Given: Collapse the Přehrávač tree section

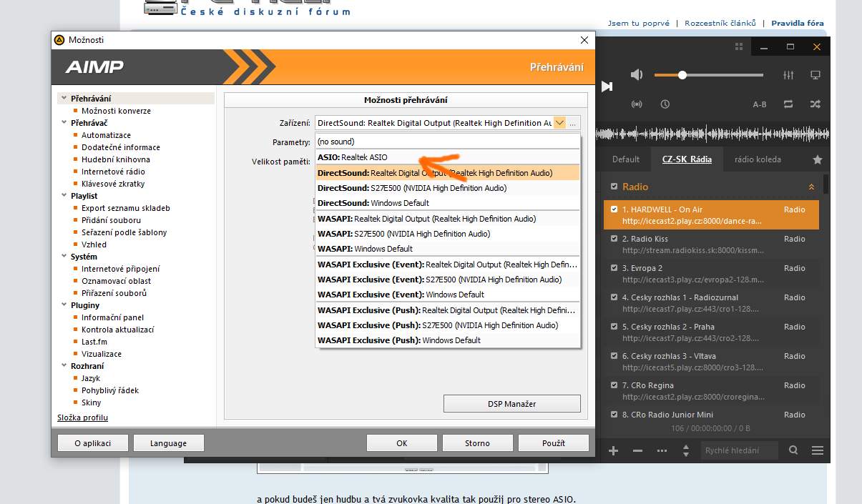Looking at the screenshot, I should tap(64, 123).
